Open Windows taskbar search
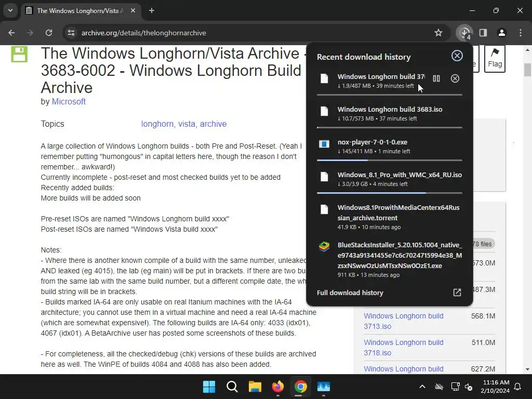The image size is (532, 399). tap(232, 387)
